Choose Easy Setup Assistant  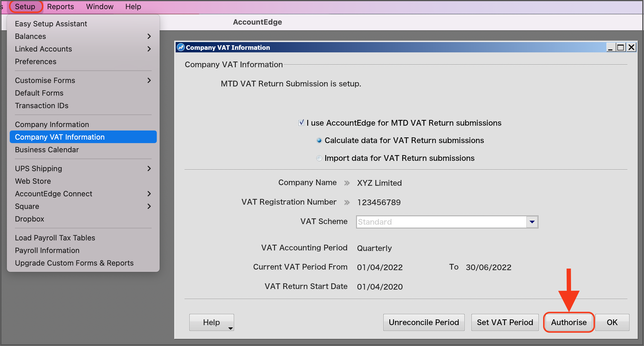tap(83, 24)
